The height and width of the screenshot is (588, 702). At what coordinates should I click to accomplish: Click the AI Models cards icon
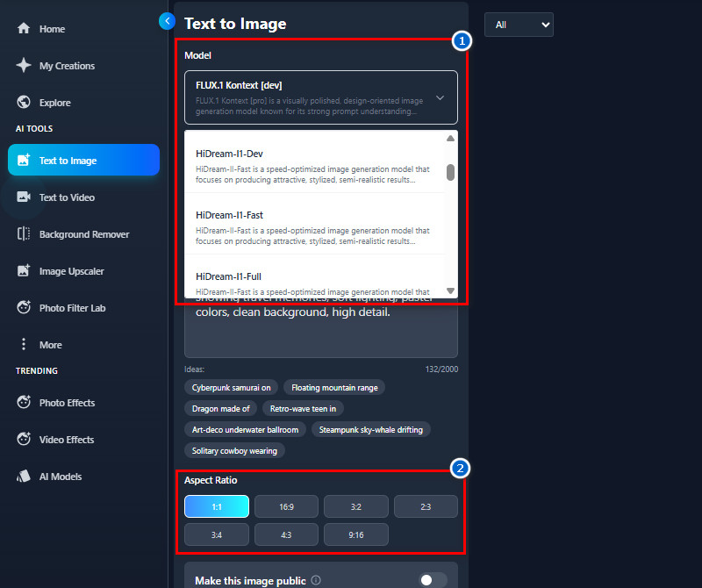(x=24, y=476)
